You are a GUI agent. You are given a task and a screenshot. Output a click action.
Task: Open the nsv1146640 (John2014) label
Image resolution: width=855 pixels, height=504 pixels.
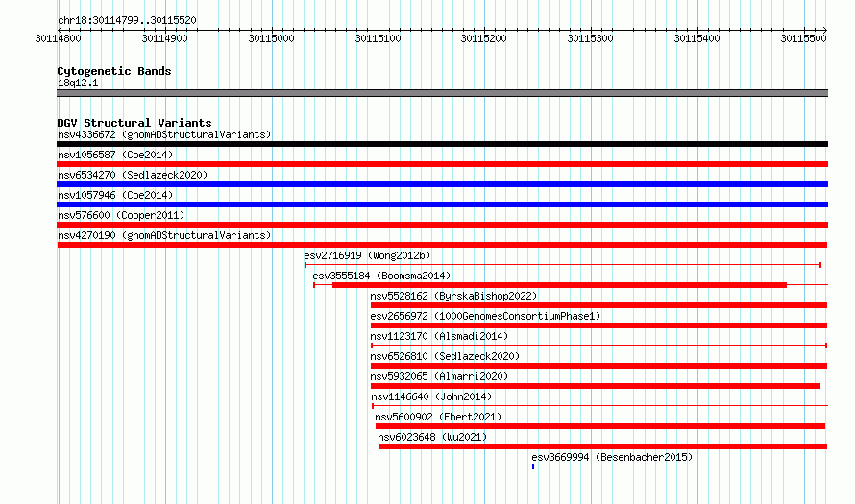click(x=431, y=396)
